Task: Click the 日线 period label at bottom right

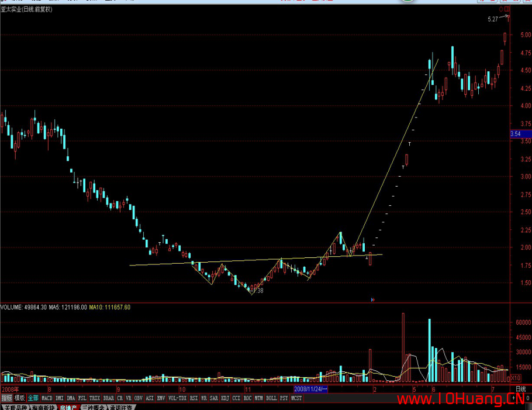Action: pyautogui.click(x=520, y=389)
